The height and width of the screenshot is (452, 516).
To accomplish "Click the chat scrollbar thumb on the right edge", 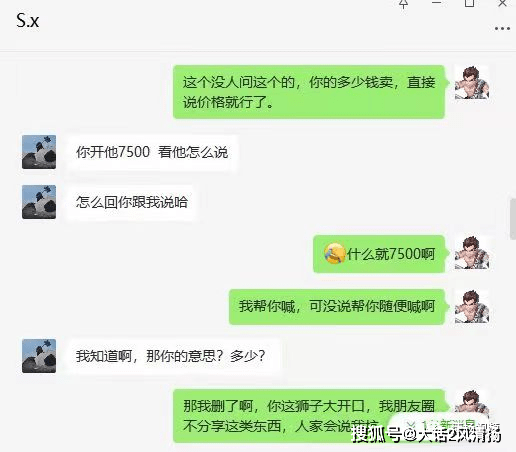I will (513, 219).
